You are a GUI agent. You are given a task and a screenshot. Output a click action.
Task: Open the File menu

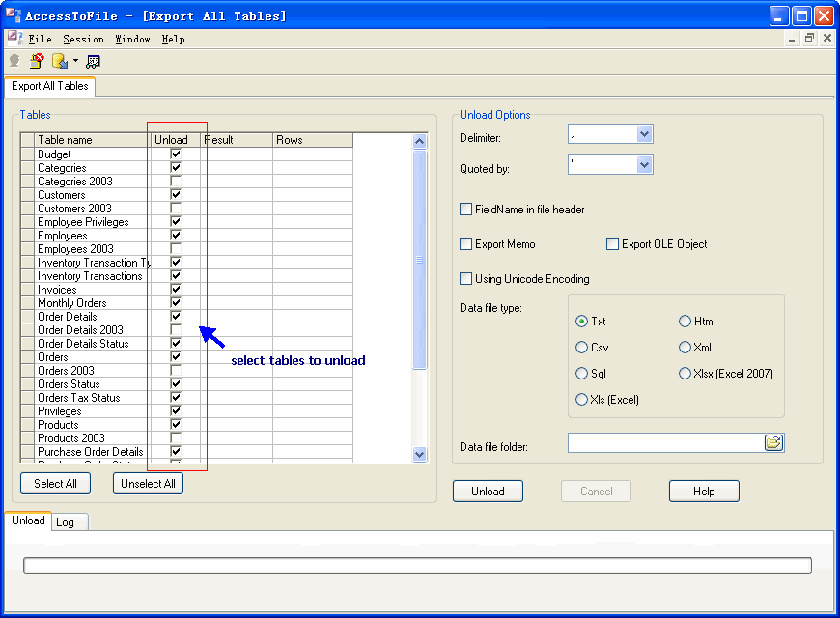pyautogui.click(x=41, y=39)
